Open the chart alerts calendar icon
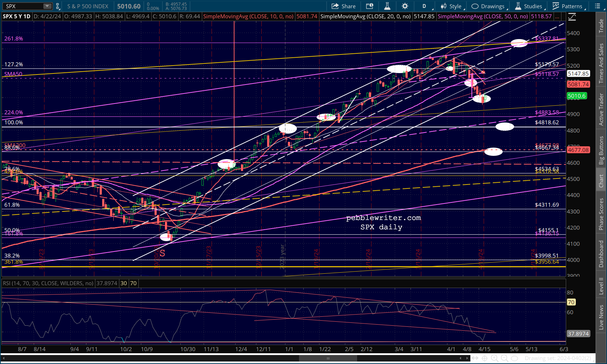Screen dimensions: 607x364 coord(369,6)
